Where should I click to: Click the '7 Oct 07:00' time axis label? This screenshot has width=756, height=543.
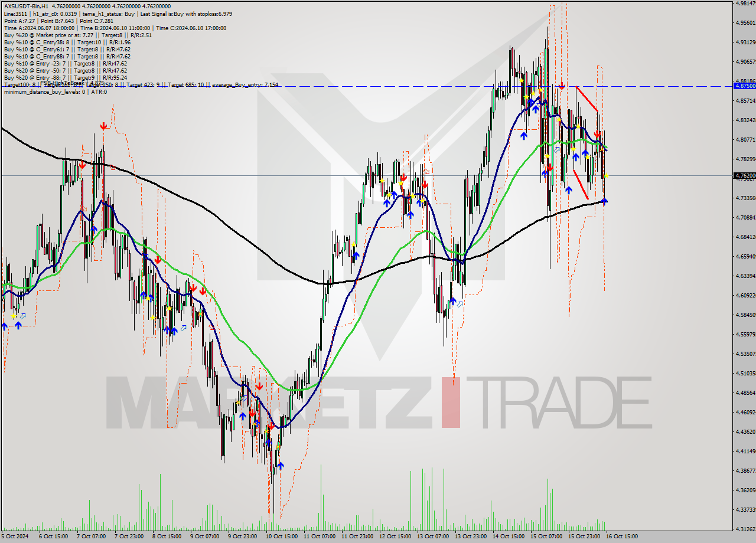coord(91,537)
